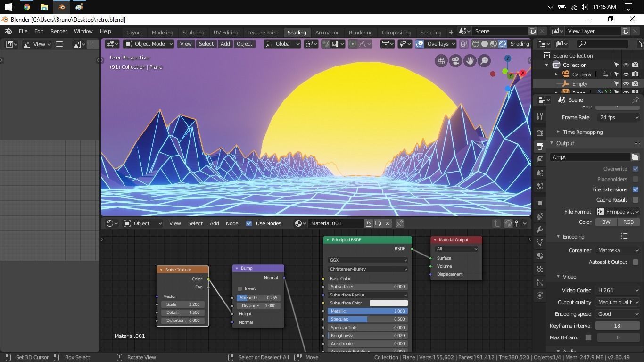The width and height of the screenshot is (644, 362).
Task: Open the Render menu
Action: (58, 31)
